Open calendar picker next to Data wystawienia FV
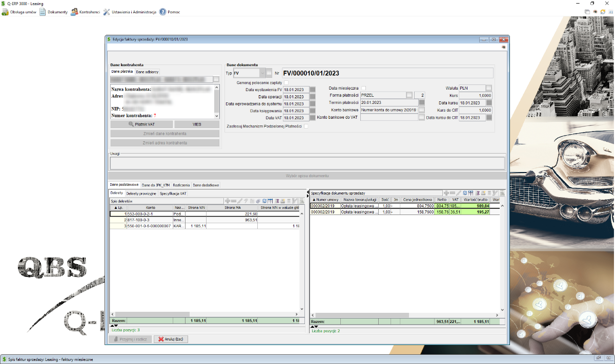This screenshot has width=615, height=364. [x=313, y=90]
